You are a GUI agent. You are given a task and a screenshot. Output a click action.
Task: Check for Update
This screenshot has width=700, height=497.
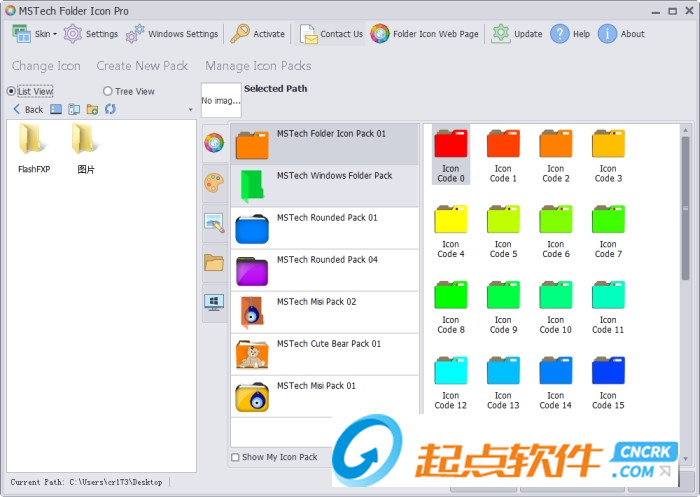tap(517, 34)
